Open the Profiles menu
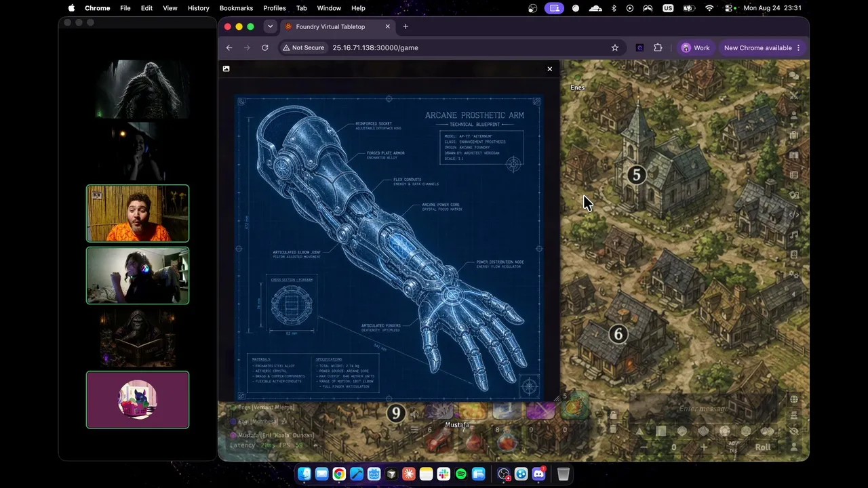868x488 pixels. (275, 8)
